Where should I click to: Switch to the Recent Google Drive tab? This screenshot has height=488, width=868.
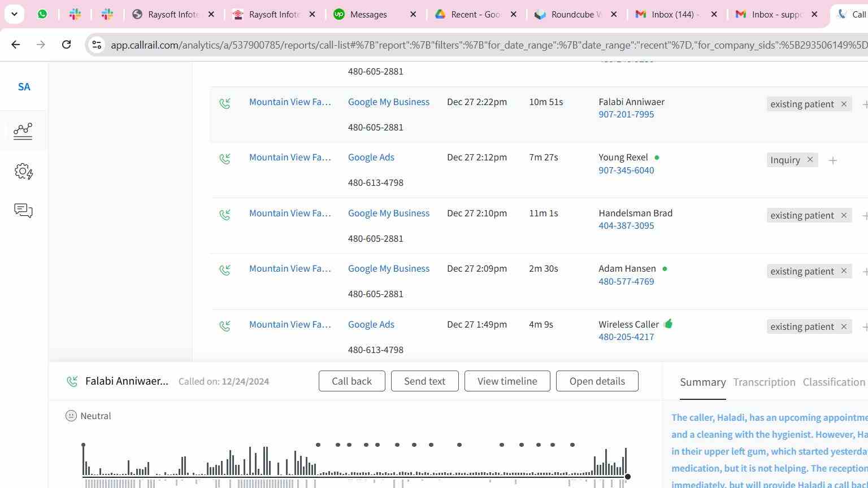pos(476,14)
